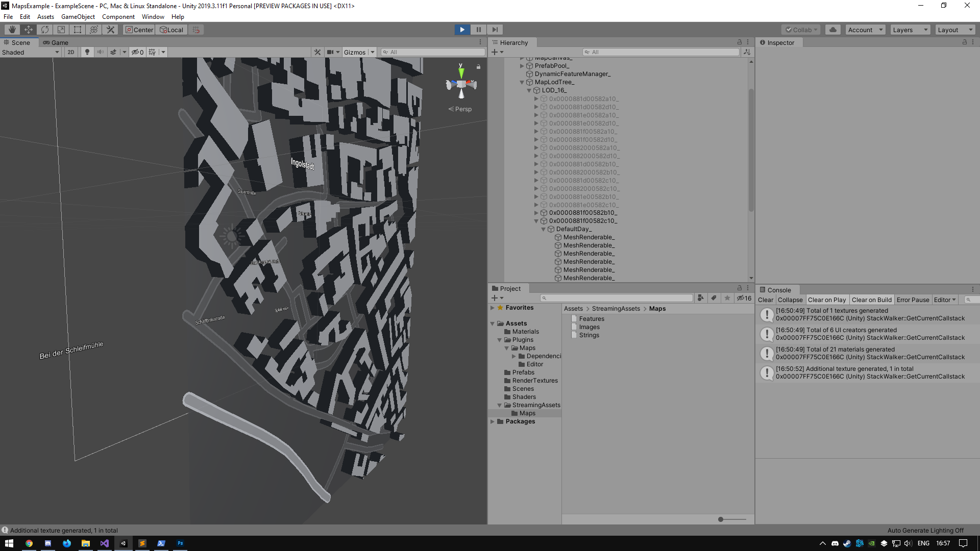Collapse the LOD_16_ hierarchy node
This screenshot has width=980, height=551.
click(529, 90)
